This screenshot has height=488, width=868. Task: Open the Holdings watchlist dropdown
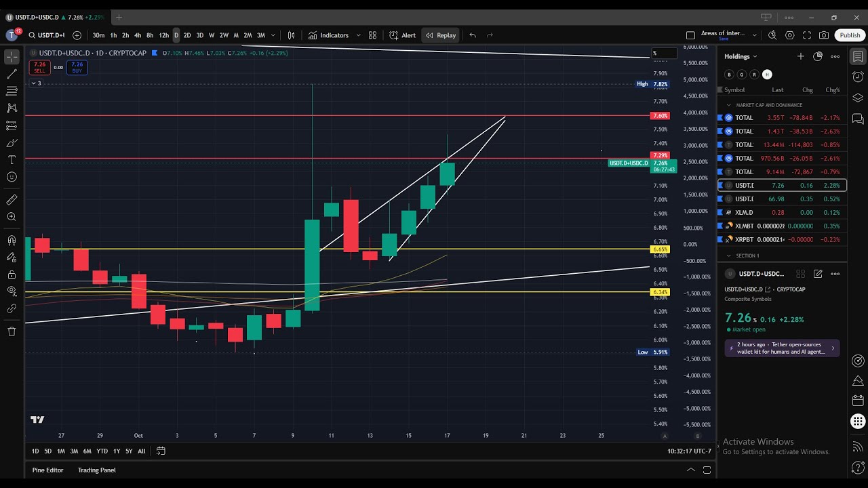(741, 56)
